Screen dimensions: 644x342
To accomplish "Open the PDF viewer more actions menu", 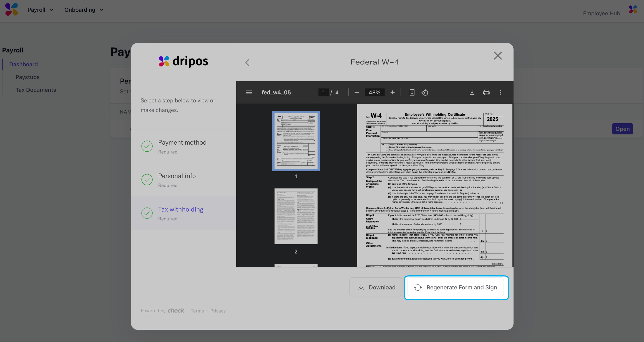I will click(501, 92).
